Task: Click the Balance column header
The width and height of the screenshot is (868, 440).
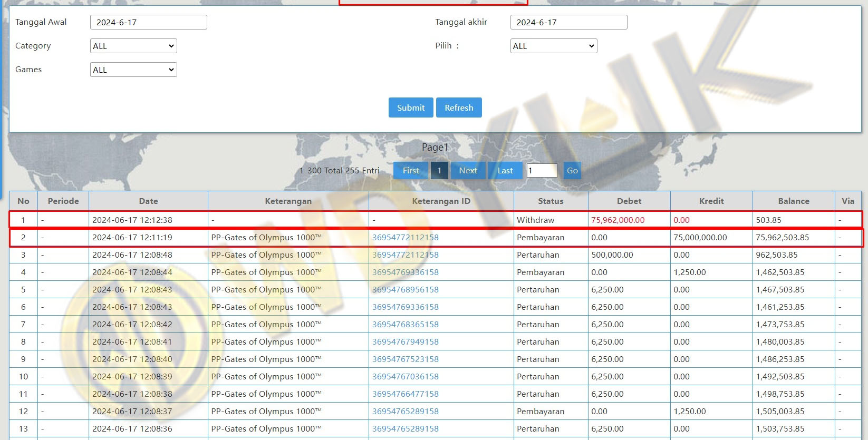Action: click(x=793, y=201)
